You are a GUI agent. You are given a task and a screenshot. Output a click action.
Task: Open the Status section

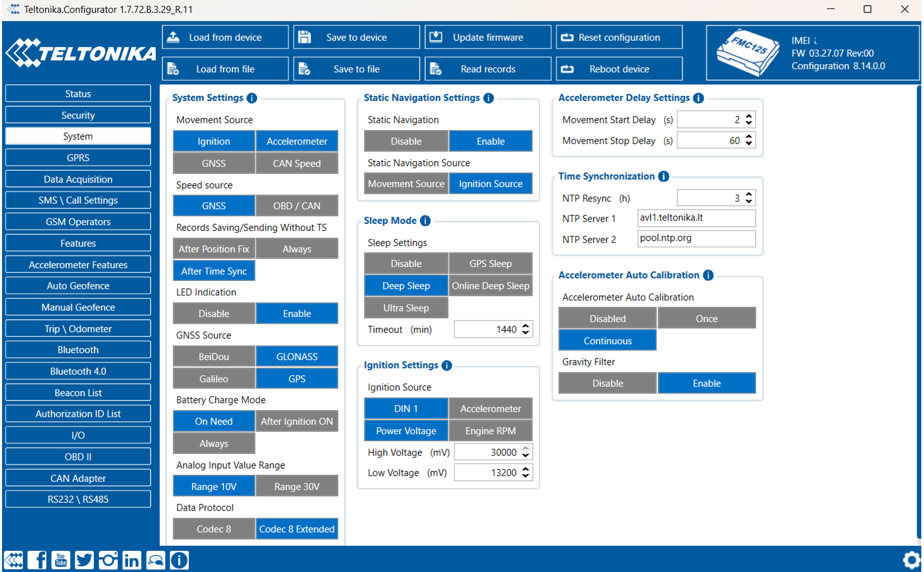coord(78,94)
